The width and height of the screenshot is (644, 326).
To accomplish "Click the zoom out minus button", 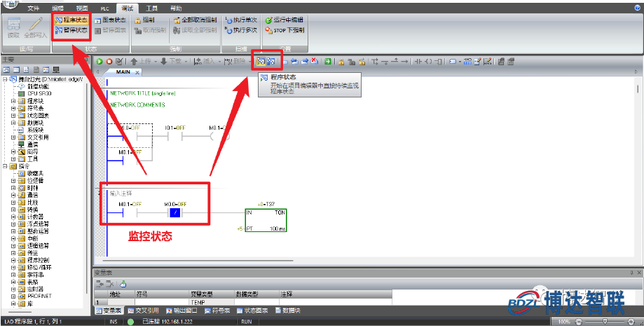I will (x=579, y=322).
